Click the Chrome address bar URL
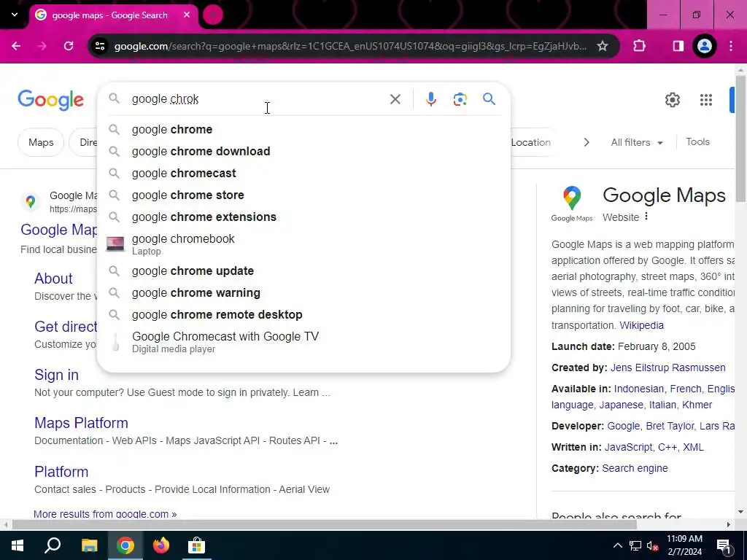Viewport: 747px width, 560px height. click(350, 46)
